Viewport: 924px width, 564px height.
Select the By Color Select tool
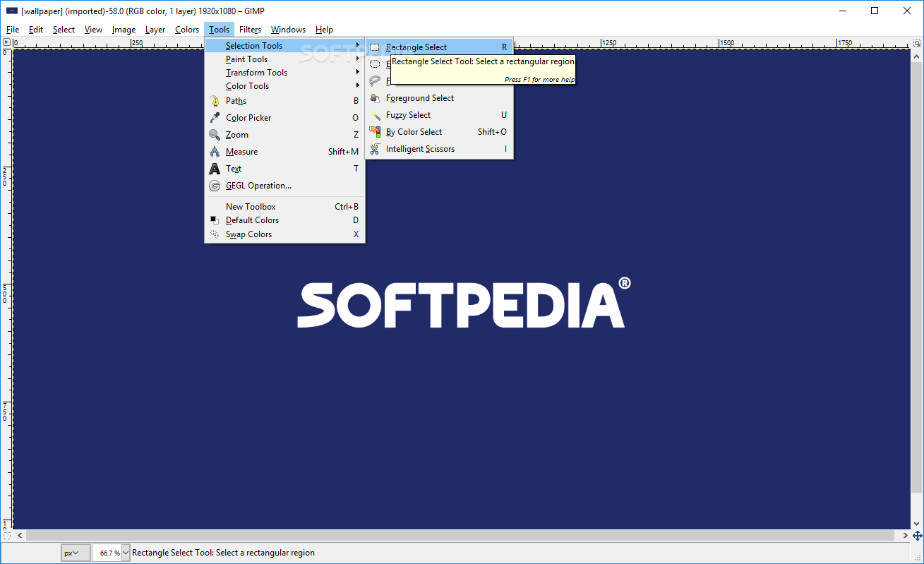click(439, 132)
